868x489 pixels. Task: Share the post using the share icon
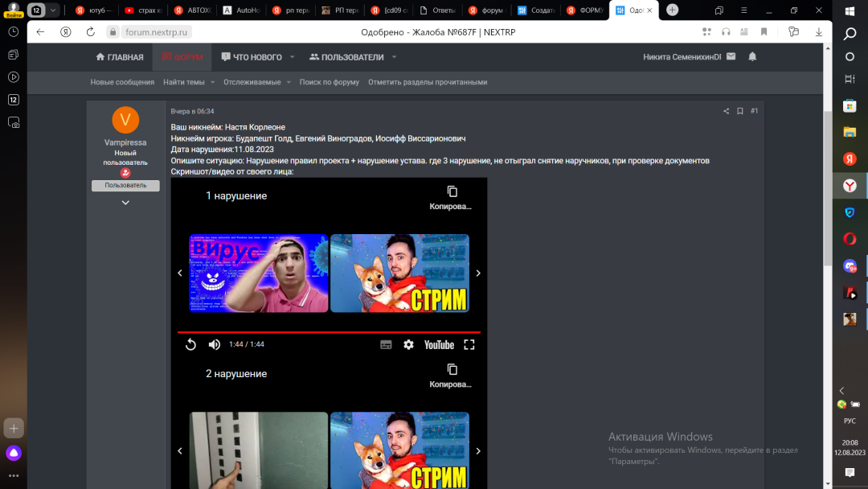click(x=727, y=111)
